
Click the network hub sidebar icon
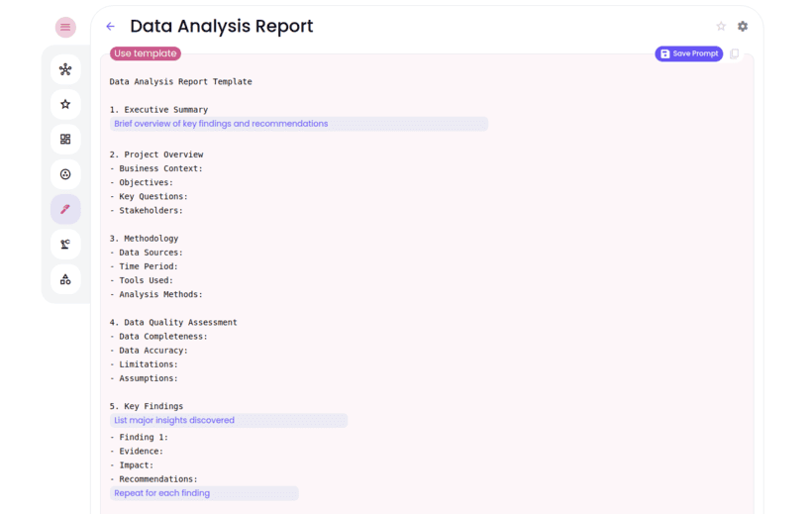pyautogui.click(x=65, y=69)
